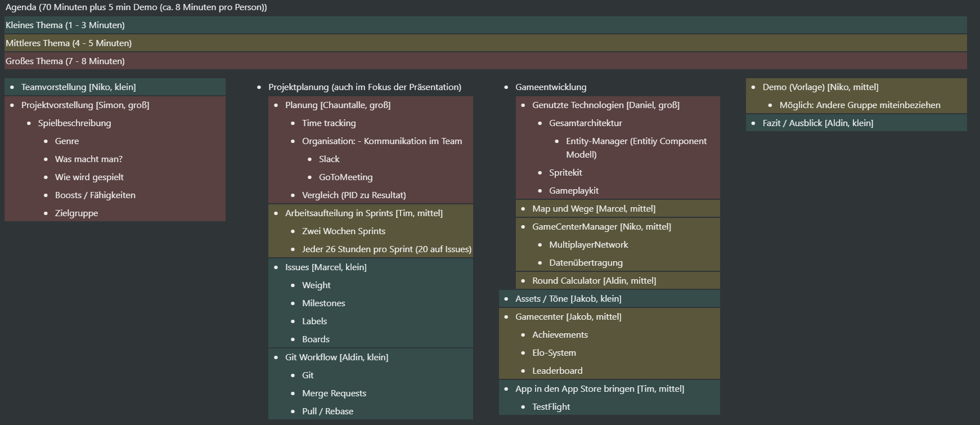Click 'Entity-Manager (Entitiy Component Modell)' bullet
The height and width of the screenshot is (425, 980).
pyautogui.click(x=636, y=148)
